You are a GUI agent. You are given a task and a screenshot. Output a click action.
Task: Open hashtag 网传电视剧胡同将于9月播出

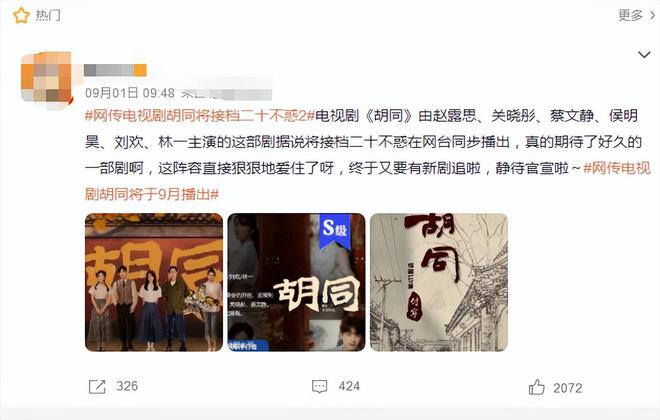[367, 181]
